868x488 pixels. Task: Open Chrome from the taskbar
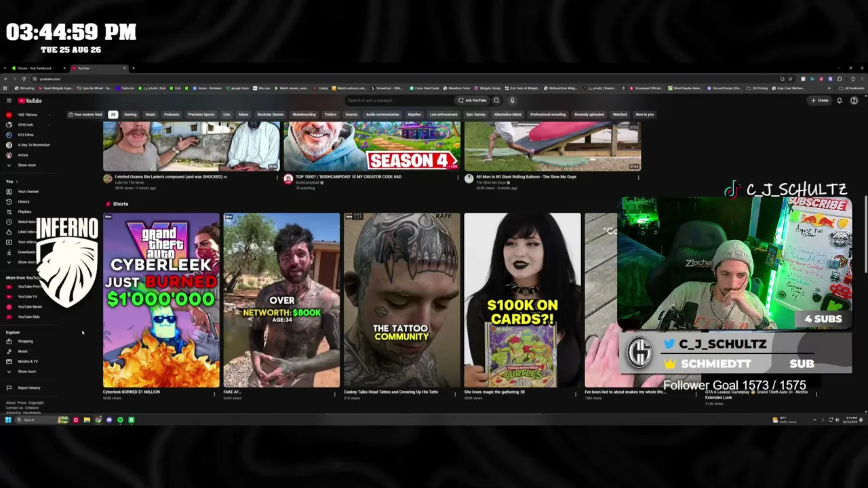98,420
